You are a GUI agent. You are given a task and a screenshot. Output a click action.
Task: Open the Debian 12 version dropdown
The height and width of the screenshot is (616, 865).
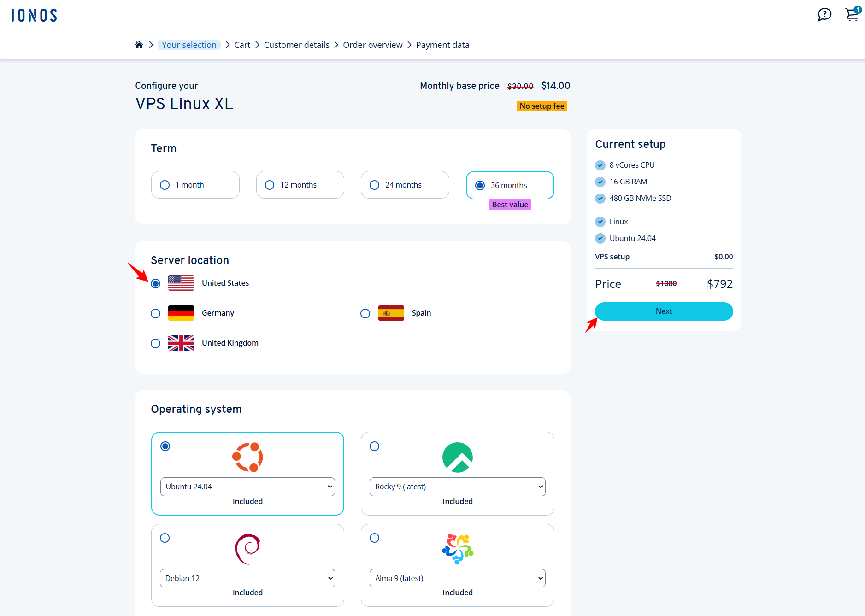247,578
